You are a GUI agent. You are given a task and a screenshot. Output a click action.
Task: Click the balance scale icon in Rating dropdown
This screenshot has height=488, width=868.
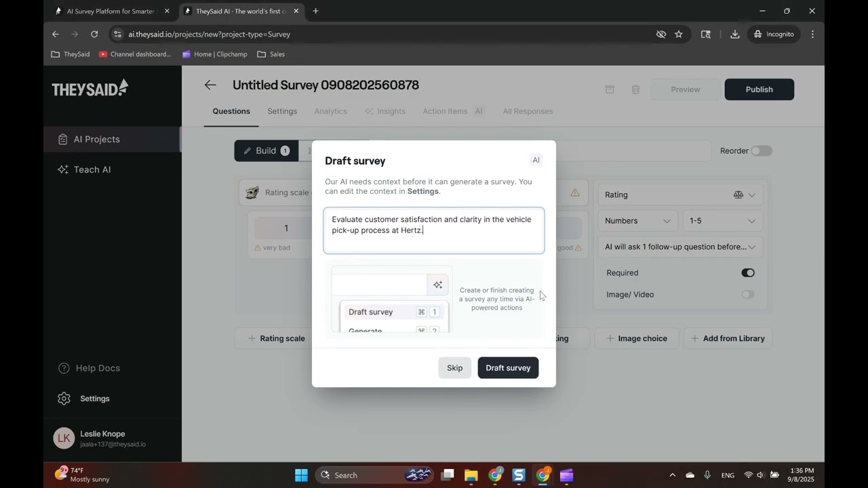pyautogui.click(x=738, y=195)
